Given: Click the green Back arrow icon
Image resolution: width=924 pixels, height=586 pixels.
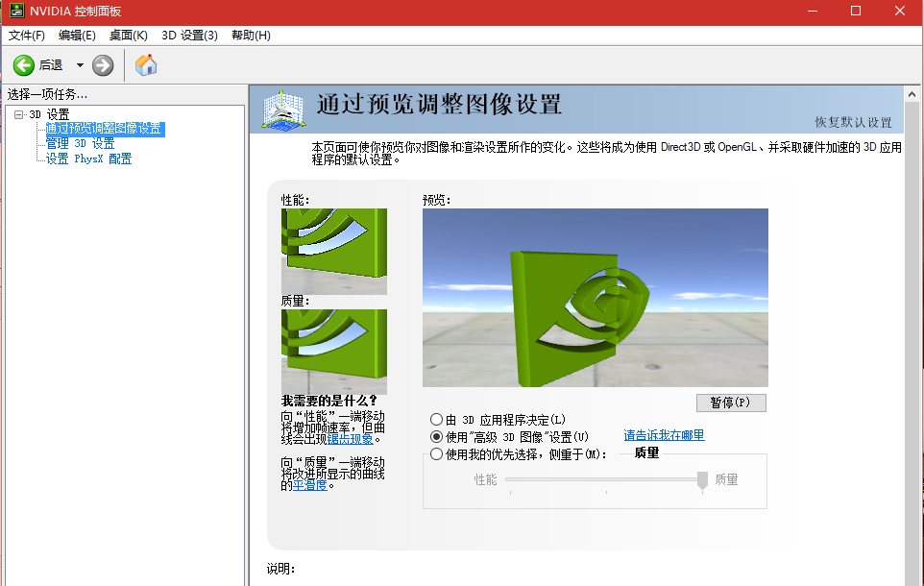Looking at the screenshot, I should click(x=24, y=65).
